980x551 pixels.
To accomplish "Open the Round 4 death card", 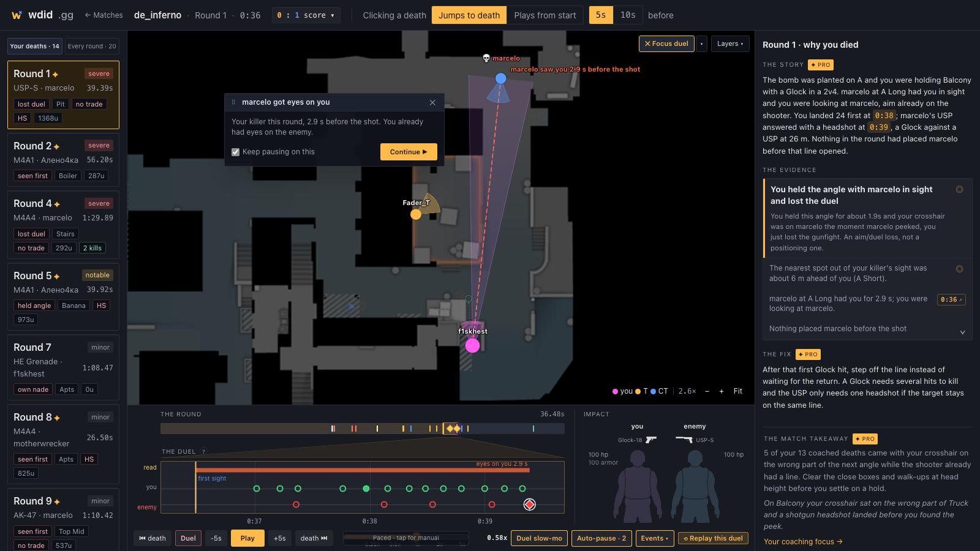I will tap(63, 225).
